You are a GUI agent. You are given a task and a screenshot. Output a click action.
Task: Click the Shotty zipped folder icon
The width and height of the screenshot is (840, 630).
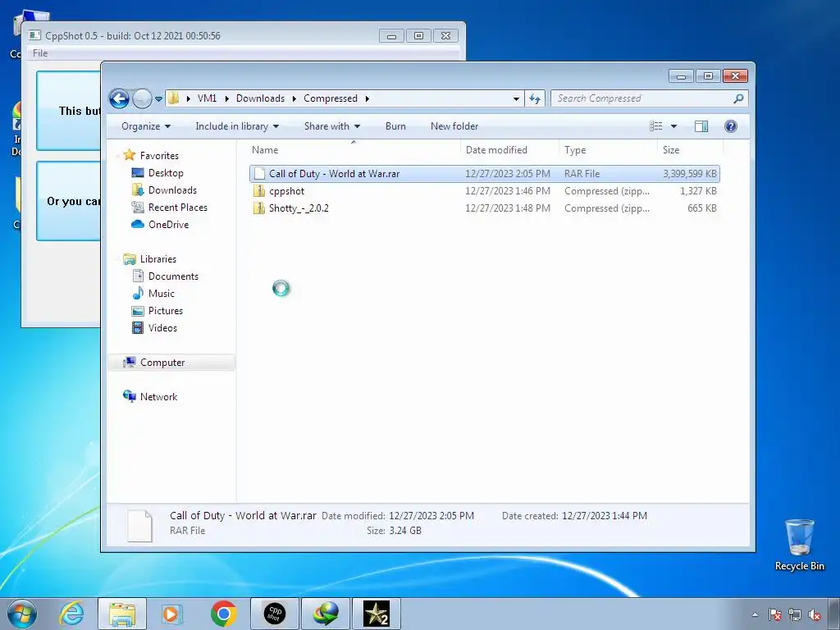point(259,208)
